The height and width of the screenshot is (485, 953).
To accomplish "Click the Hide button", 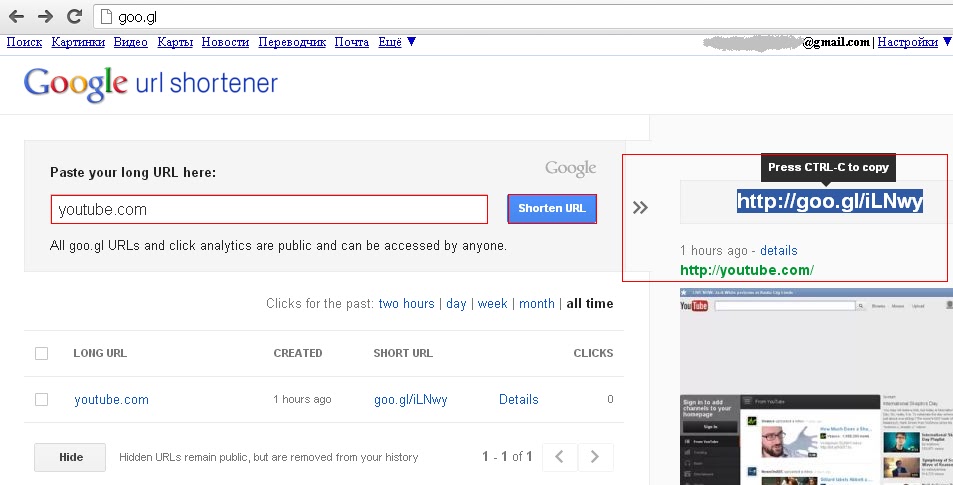I will point(70,457).
